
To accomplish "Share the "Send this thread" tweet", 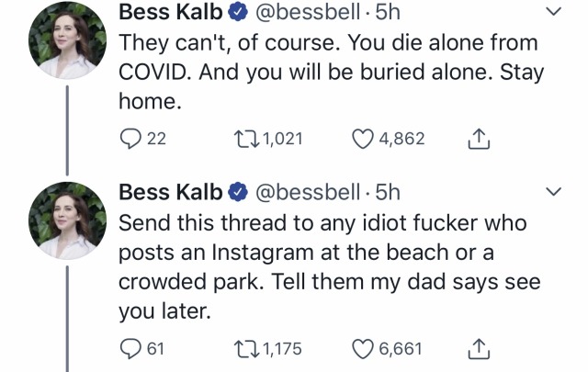I will [x=479, y=349].
